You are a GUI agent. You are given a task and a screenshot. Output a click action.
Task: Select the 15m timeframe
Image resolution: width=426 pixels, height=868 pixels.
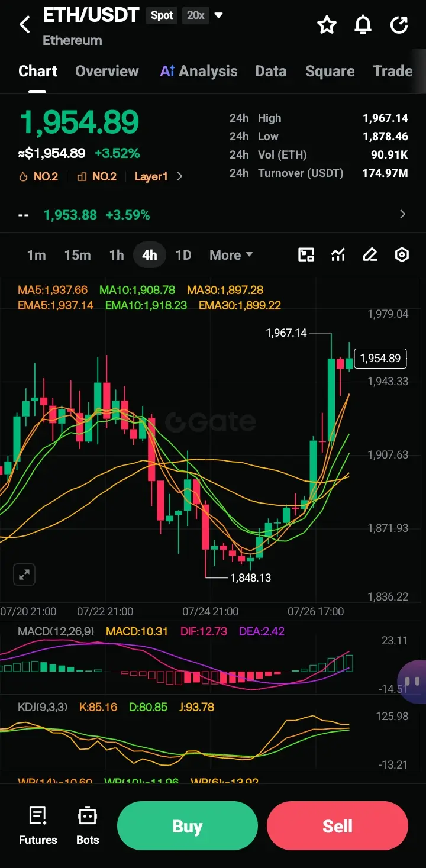tap(78, 255)
